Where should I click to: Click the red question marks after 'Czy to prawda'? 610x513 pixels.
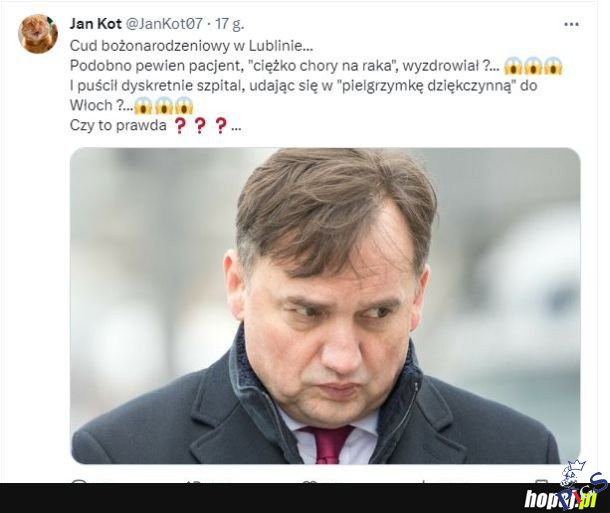(x=200, y=126)
